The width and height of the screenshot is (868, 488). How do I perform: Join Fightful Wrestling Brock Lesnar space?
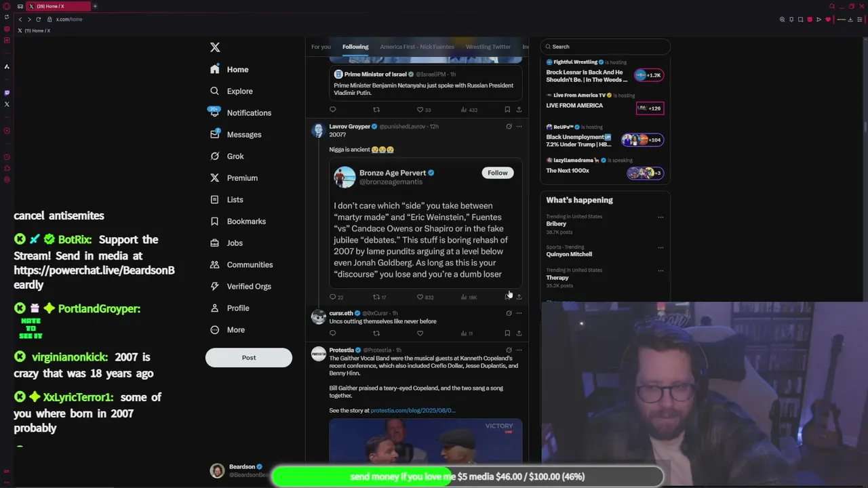[650, 75]
